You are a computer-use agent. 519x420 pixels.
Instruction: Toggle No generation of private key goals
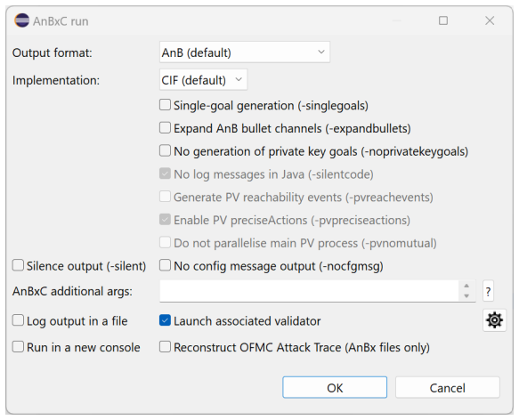(x=166, y=150)
